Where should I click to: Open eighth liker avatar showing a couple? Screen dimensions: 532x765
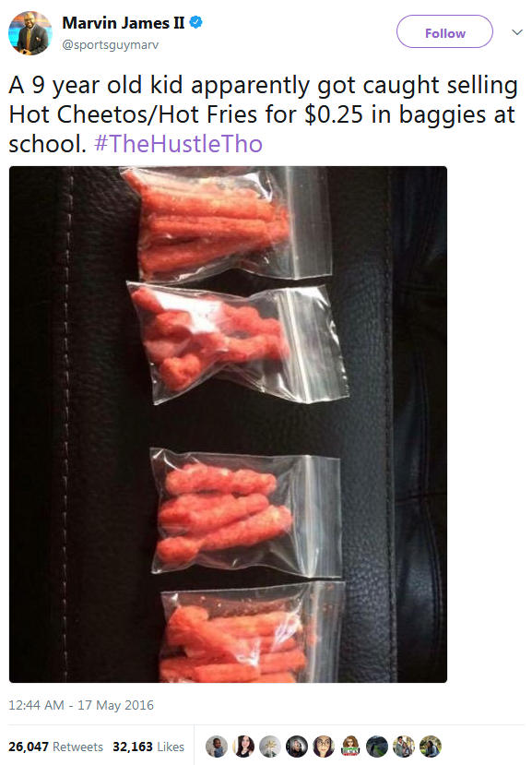click(404, 747)
